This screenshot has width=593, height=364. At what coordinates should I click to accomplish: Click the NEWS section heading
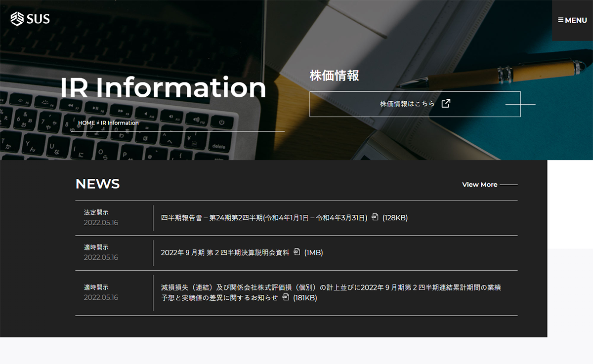(x=97, y=184)
